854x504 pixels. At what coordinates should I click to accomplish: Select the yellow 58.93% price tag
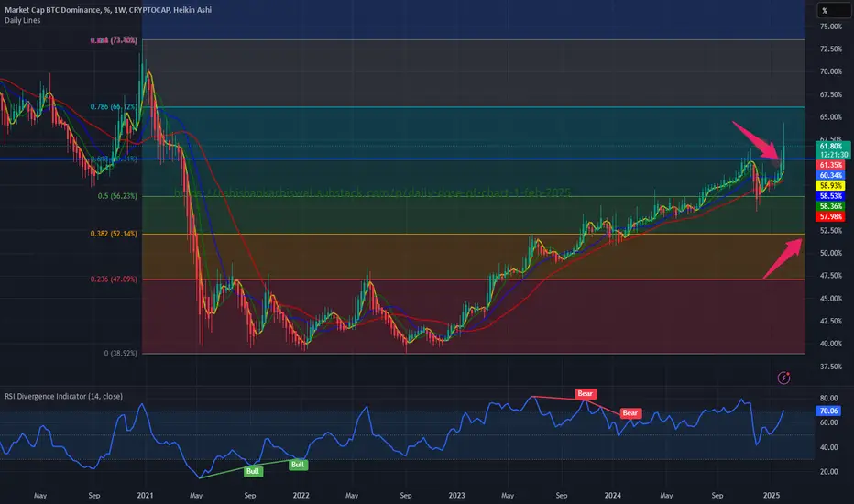(x=830, y=186)
